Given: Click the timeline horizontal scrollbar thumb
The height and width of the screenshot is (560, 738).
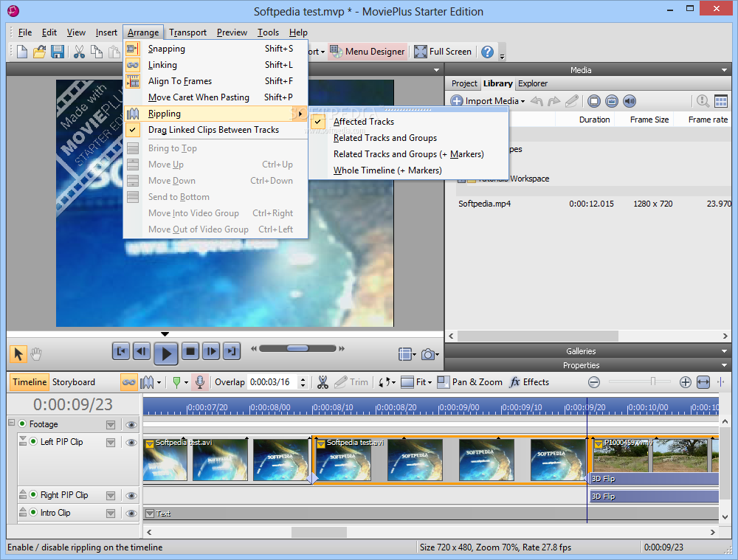Looking at the screenshot, I should pos(319,532).
